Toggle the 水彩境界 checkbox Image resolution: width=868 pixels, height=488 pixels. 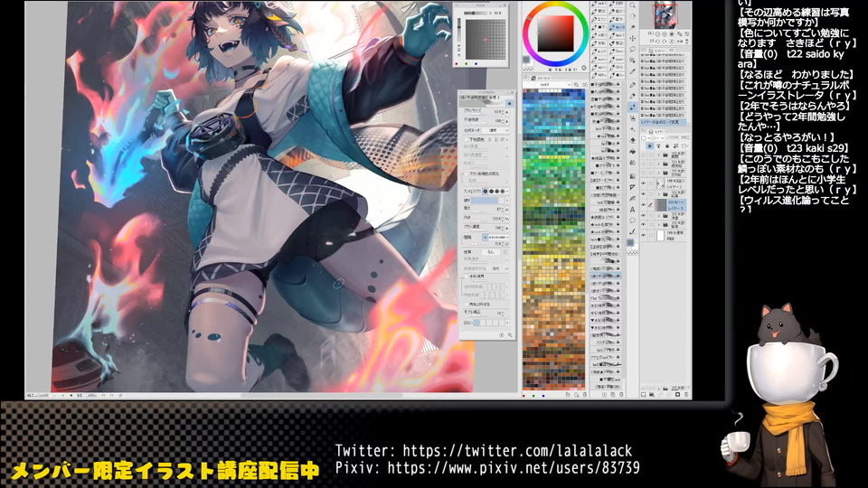pos(467,277)
